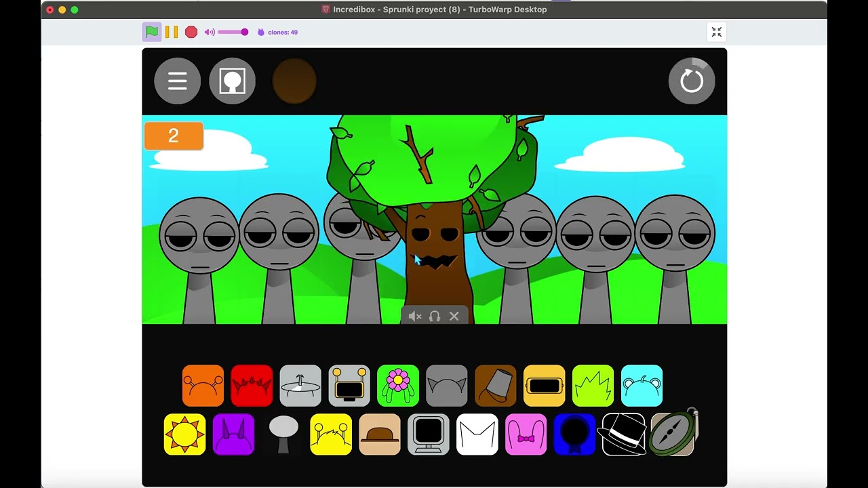Screen dimensions: 868x488
Task: Click the purple volume slider
Action: click(x=233, y=32)
